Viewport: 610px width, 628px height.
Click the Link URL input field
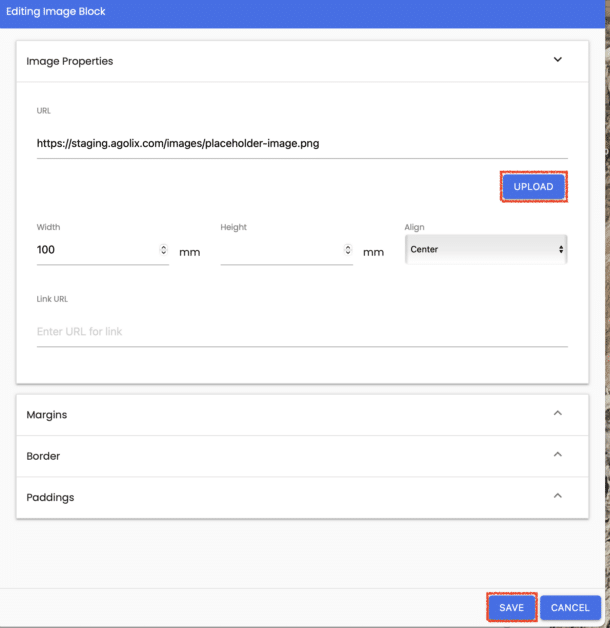pyautogui.click(x=302, y=332)
